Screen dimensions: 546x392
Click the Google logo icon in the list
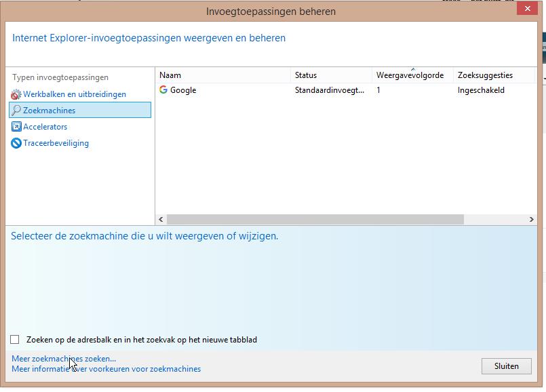(163, 90)
